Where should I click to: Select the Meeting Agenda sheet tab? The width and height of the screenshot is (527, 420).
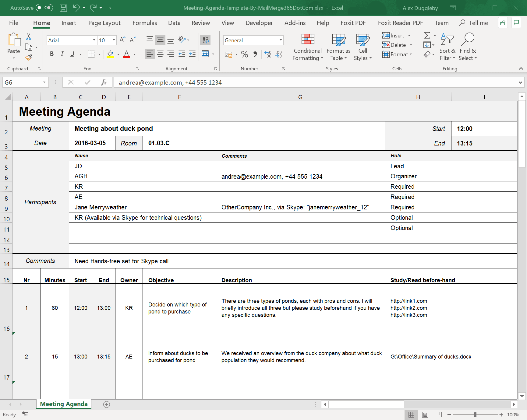(64, 404)
